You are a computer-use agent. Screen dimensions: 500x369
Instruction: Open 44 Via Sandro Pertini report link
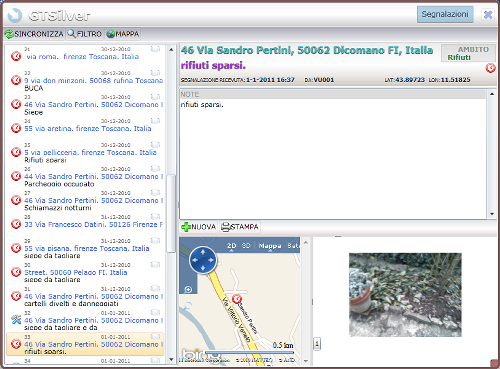(94, 177)
